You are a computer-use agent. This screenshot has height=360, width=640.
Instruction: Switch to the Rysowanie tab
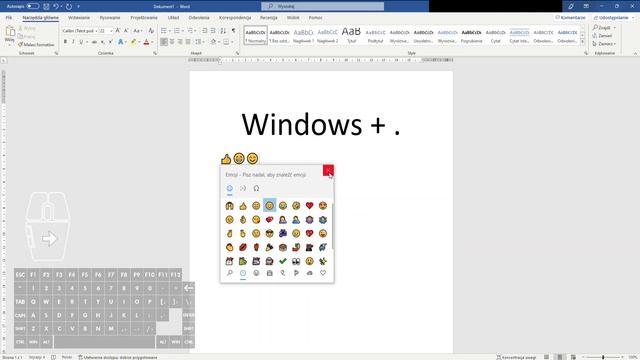tap(110, 18)
